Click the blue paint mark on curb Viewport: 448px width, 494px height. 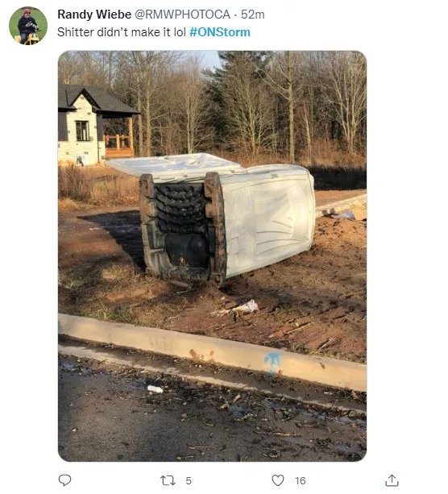272,363
